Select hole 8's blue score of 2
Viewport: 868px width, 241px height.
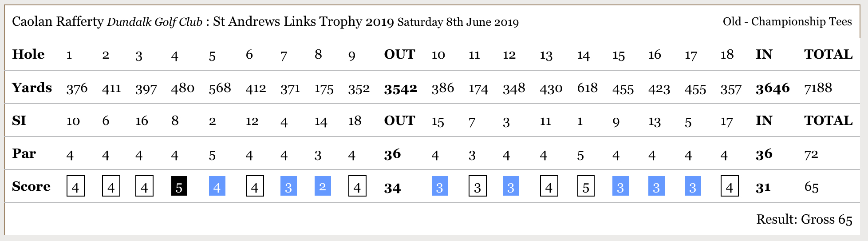(323, 186)
